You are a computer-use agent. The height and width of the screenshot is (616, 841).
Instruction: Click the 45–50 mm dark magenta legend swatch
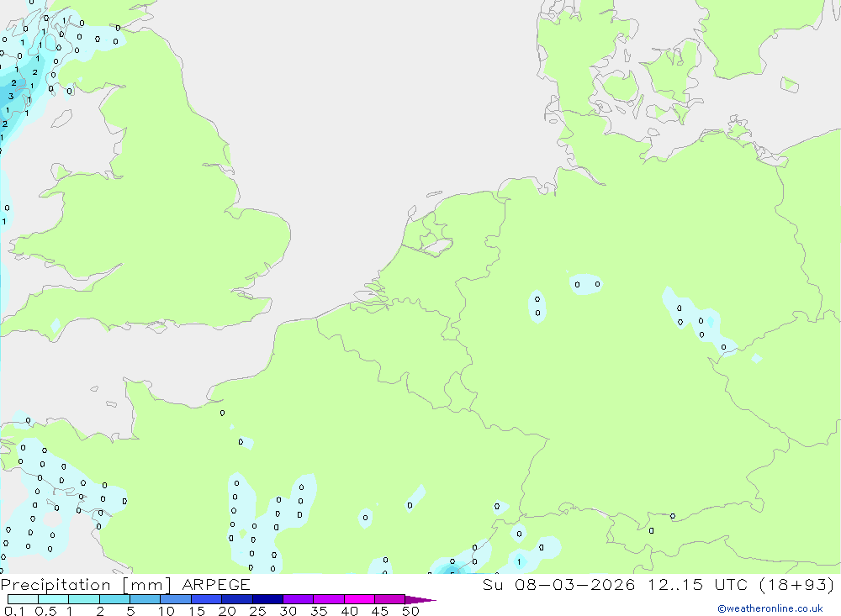point(389,599)
